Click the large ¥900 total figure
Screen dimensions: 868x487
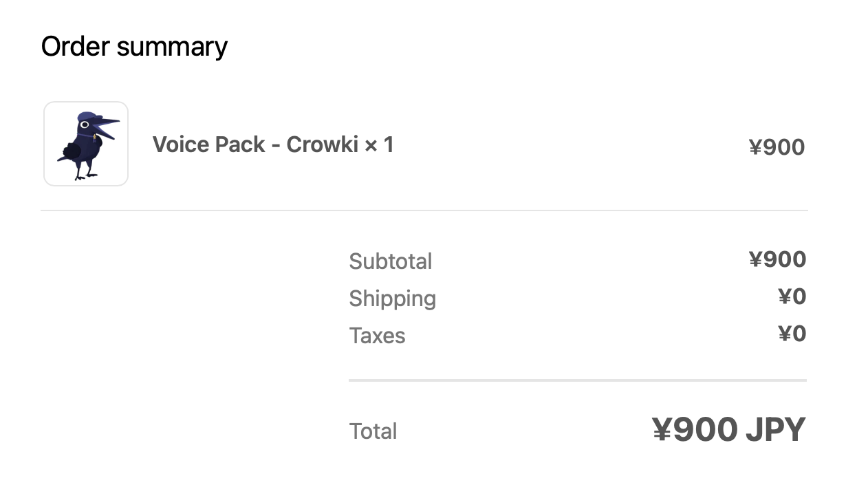(695, 430)
